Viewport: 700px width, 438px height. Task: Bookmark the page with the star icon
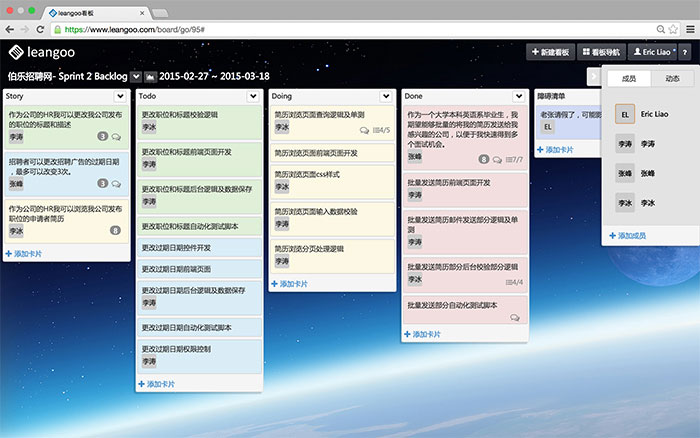pyautogui.click(x=673, y=29)
